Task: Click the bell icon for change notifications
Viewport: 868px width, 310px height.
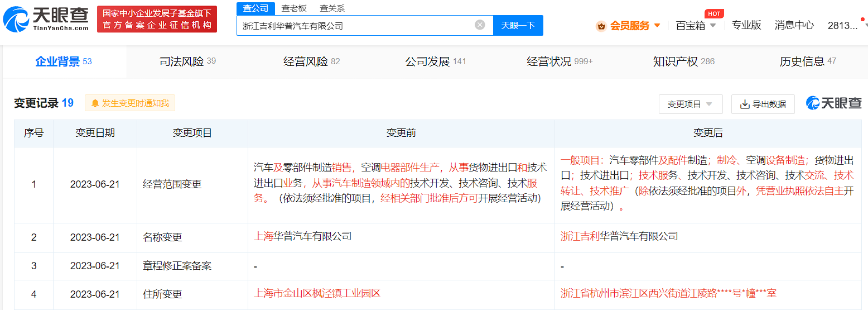Action: point(95,103)
